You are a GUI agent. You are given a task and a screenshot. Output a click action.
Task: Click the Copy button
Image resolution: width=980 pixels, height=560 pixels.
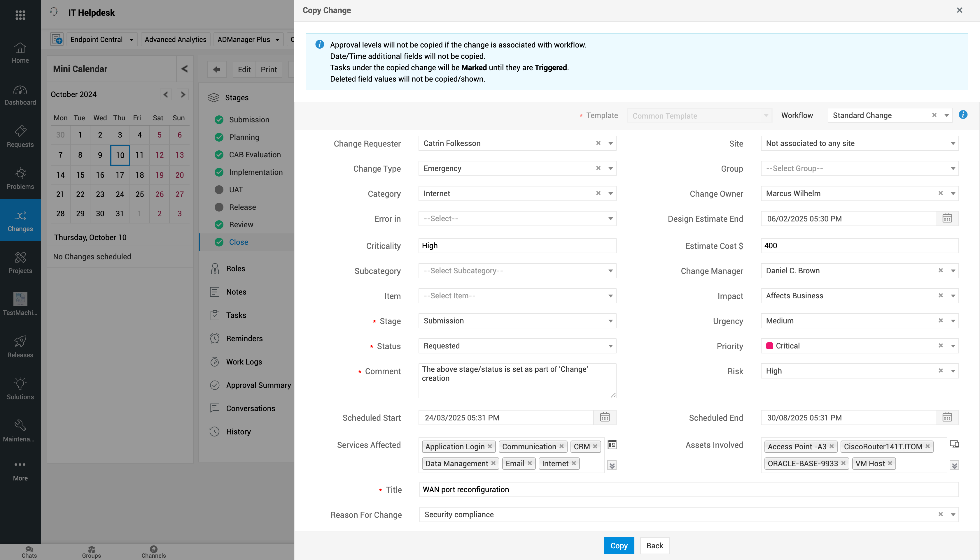619,545
